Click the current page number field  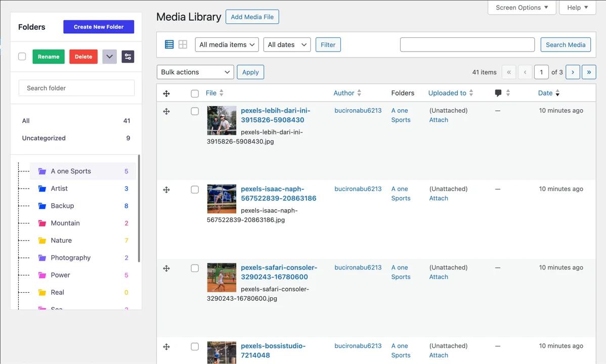(541, 72)
